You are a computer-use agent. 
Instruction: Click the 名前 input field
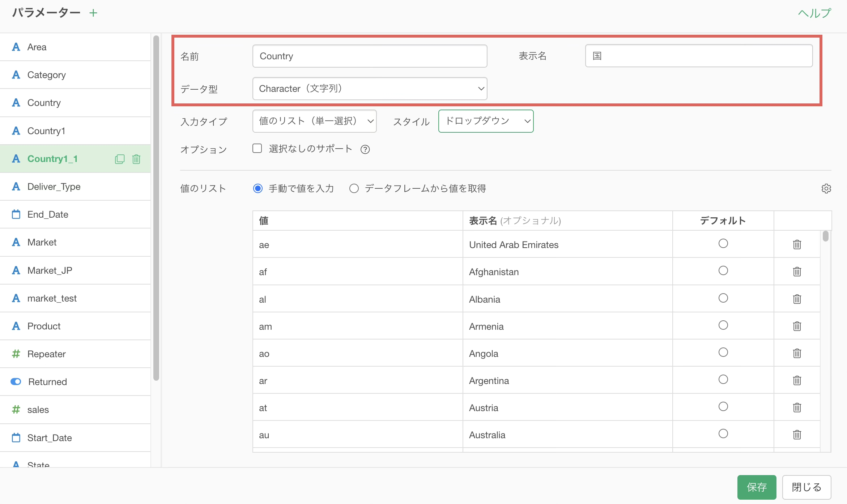point(370,56)
